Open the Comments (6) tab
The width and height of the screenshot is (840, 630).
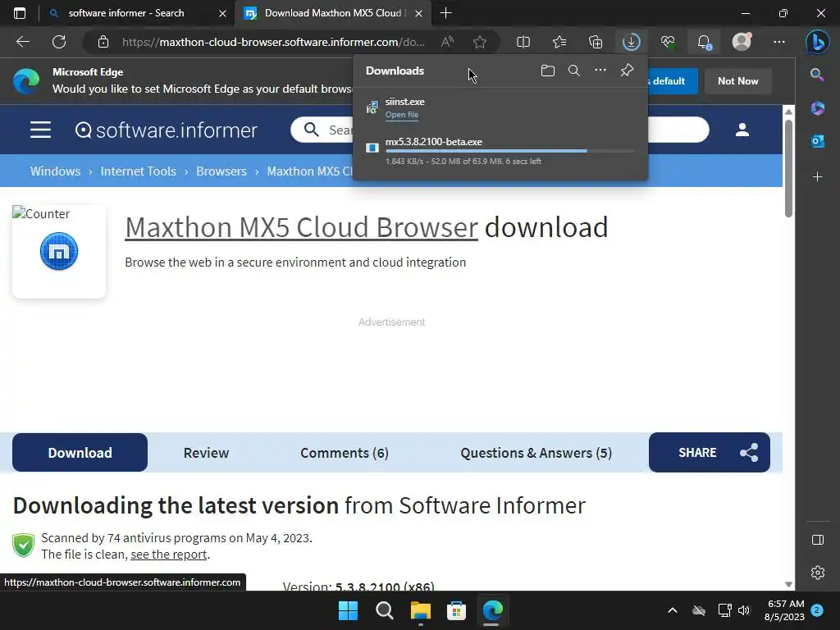pyautogui.click(x=345, y=453)
